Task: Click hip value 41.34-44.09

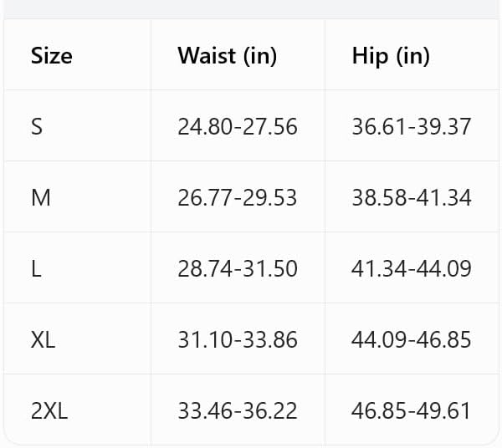Action: coord(412,268)
